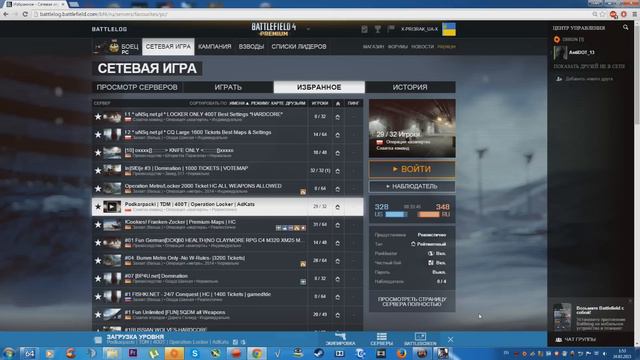Click the orange RU team score bar
Viewport: 640px width, 360px height.
click(x=429, y=214)
